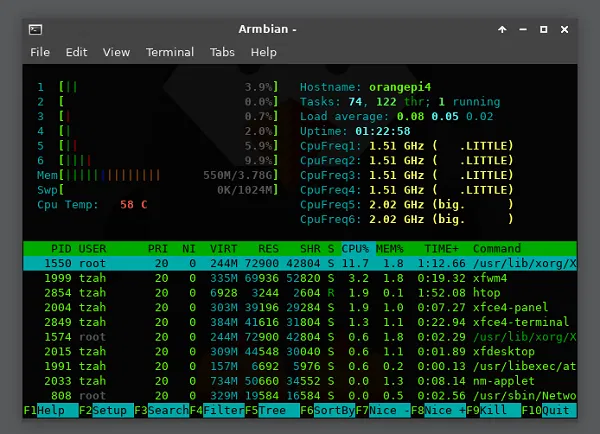Sort by the MEM% column header
The width and height of the screenshot is (600, 434).
(392, 248)
